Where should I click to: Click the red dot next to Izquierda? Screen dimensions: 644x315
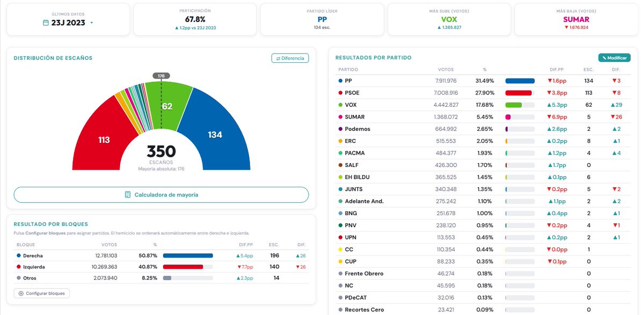coord(18,267)
